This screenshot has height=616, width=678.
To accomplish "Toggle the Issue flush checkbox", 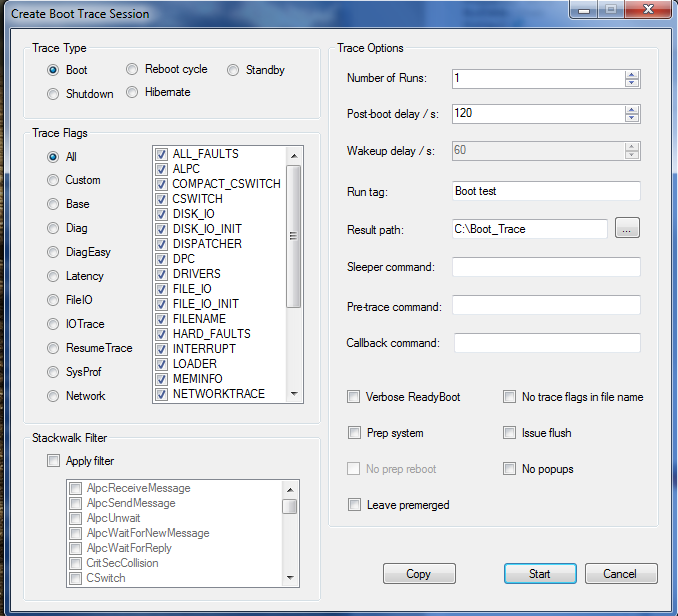I will (509, 433).
